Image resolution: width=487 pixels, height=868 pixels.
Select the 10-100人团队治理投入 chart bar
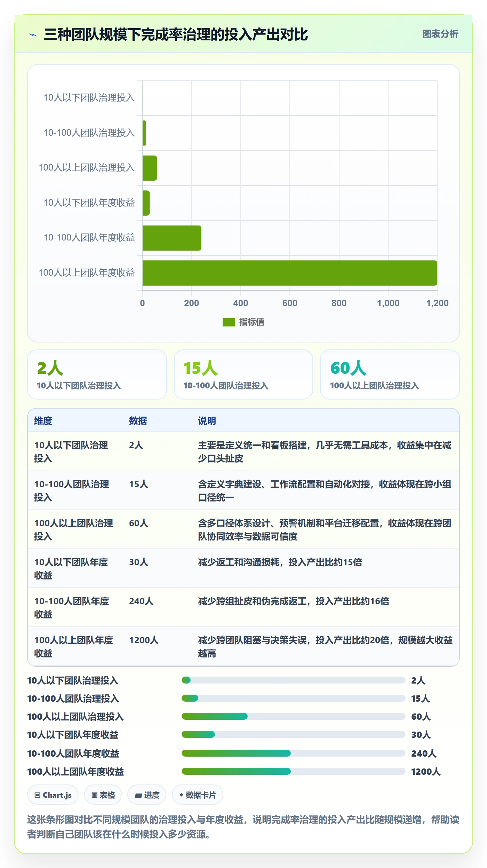coord(144,133)
